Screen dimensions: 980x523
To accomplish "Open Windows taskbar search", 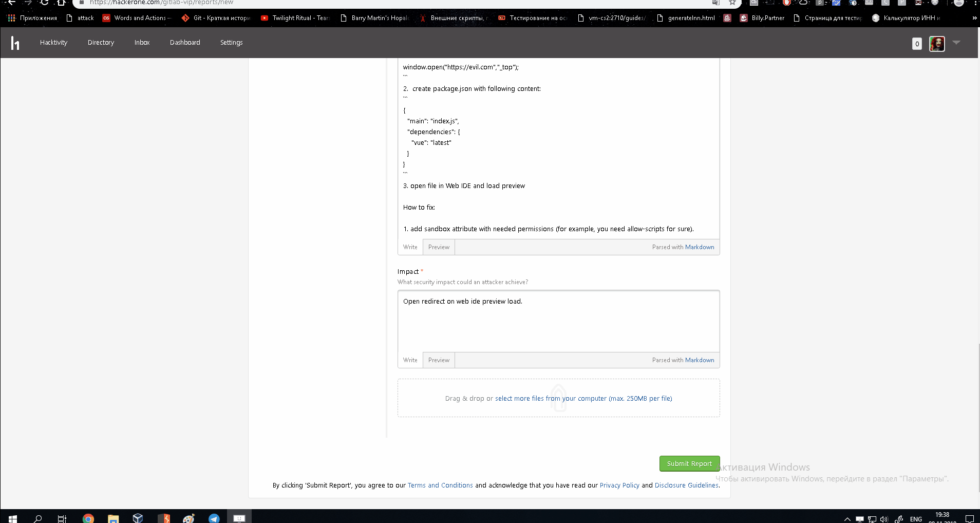I will (37, 518).
